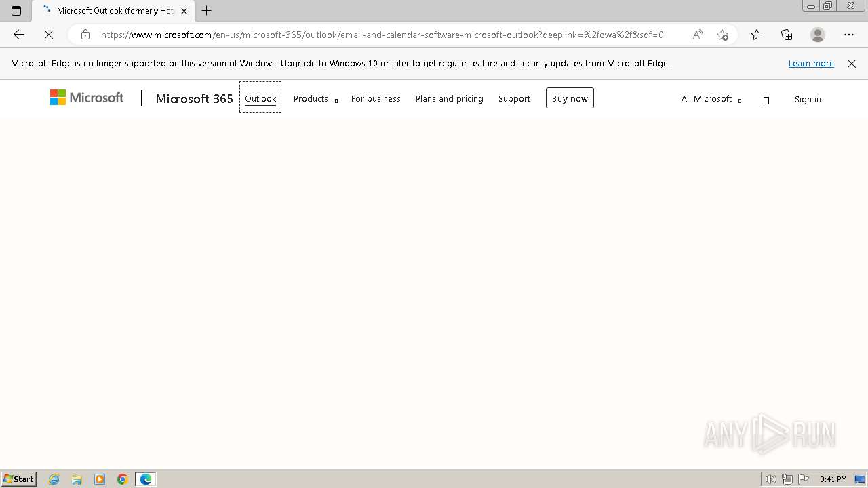Open the Favorites list icon
868x488 pixels.
[x=757, y=35]
